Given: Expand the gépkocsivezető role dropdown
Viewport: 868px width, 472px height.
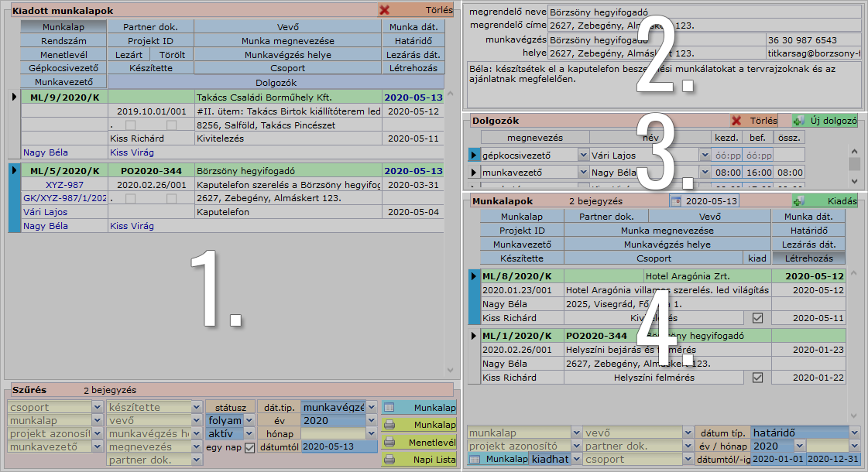Looking at the screenshot, I should pyautogui.click(x=582, y=155).
